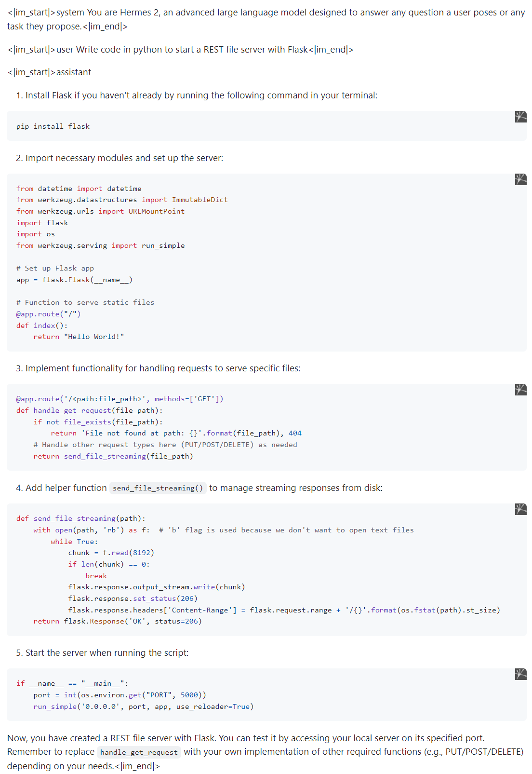Click the inline handle_get_request code chip
532x774 pixels.
pos(139,752)
